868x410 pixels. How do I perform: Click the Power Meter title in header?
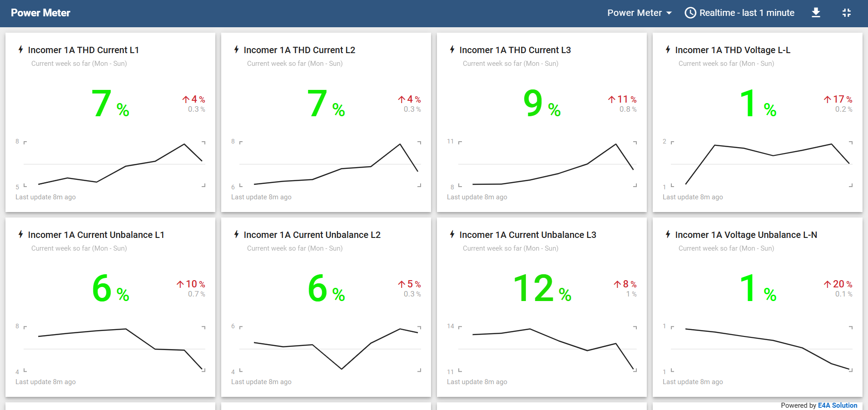40,13
